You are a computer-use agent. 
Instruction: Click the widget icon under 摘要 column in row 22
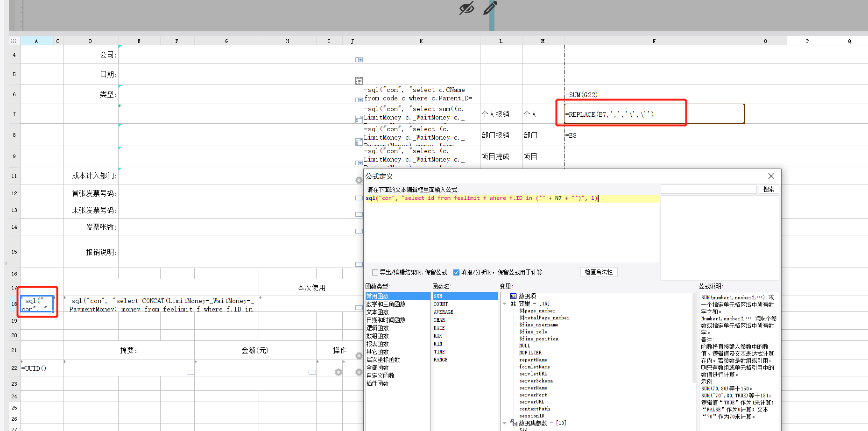coord(191,372)
